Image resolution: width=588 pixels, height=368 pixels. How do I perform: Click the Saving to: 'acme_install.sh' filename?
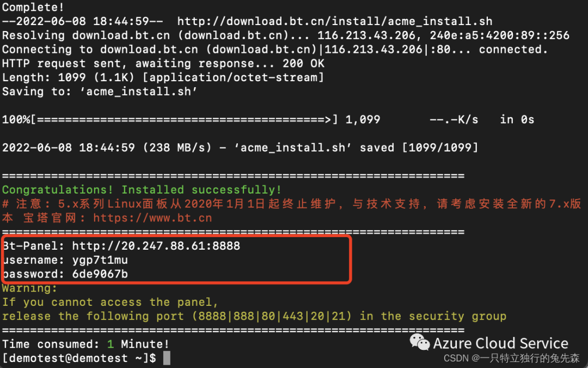pos(142,92)
